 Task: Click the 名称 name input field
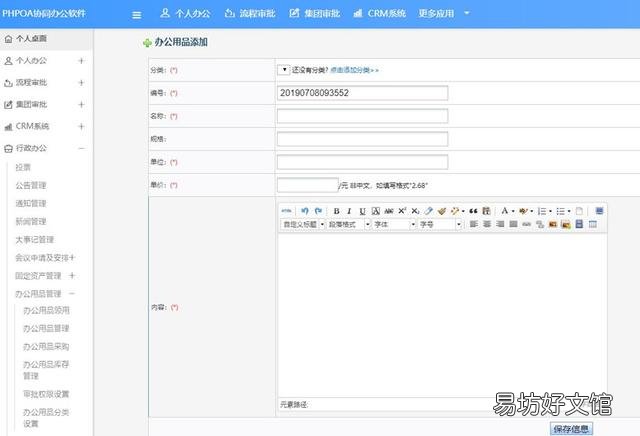click(x=362, y=116)
